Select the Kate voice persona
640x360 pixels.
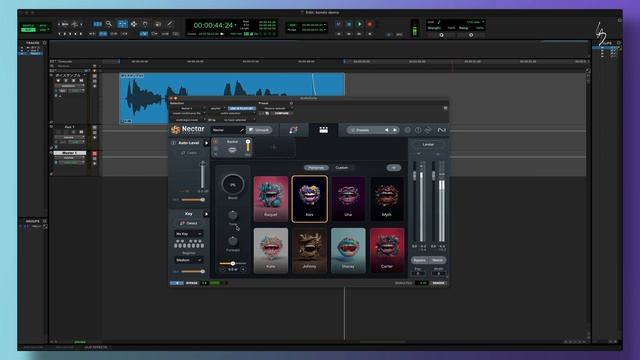(x=271, y=251)
